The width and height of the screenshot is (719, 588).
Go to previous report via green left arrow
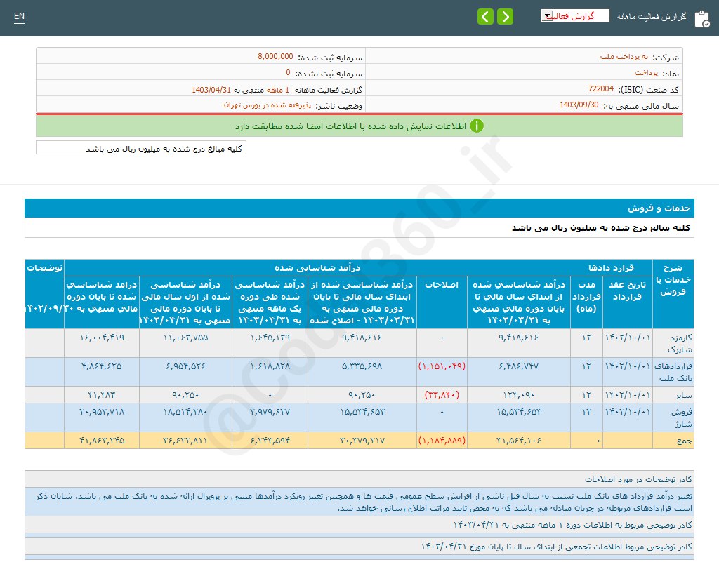(x=485, y=16)
